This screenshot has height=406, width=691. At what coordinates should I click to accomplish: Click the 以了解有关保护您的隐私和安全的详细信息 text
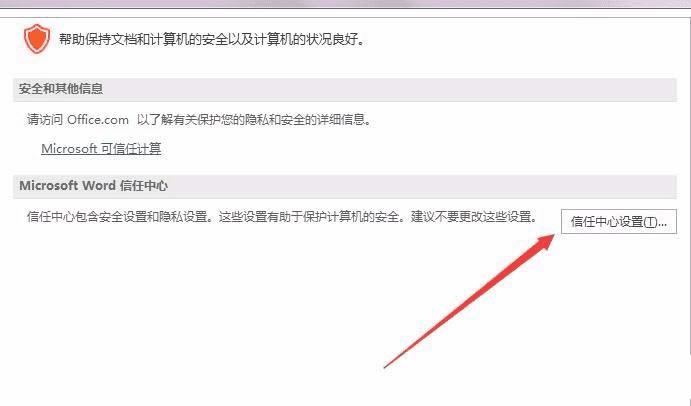(254, 119)
